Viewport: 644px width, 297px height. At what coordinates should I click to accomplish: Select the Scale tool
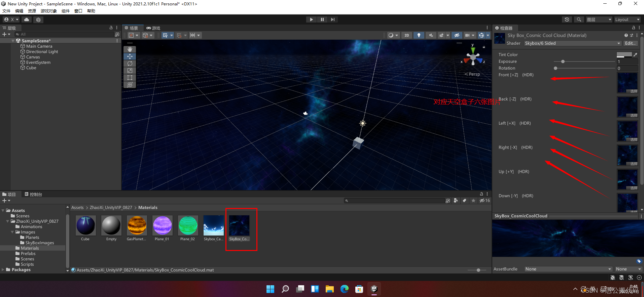tap(130, 71)
